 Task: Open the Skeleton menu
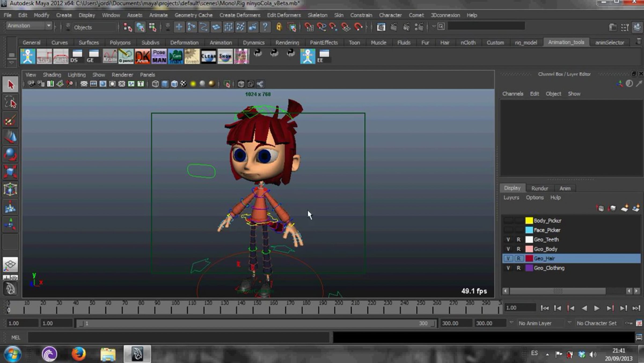click(x=317, y=15)
